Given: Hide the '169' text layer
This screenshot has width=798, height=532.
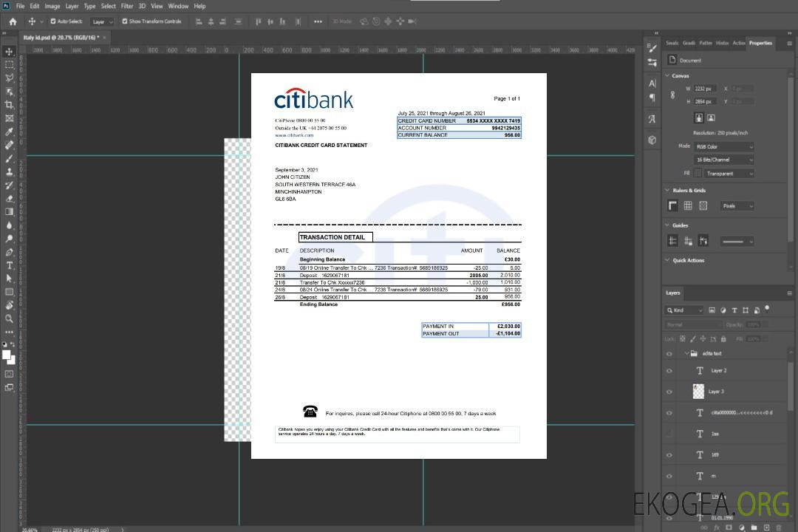Looking at the screenshot, I should pos(669,455).
